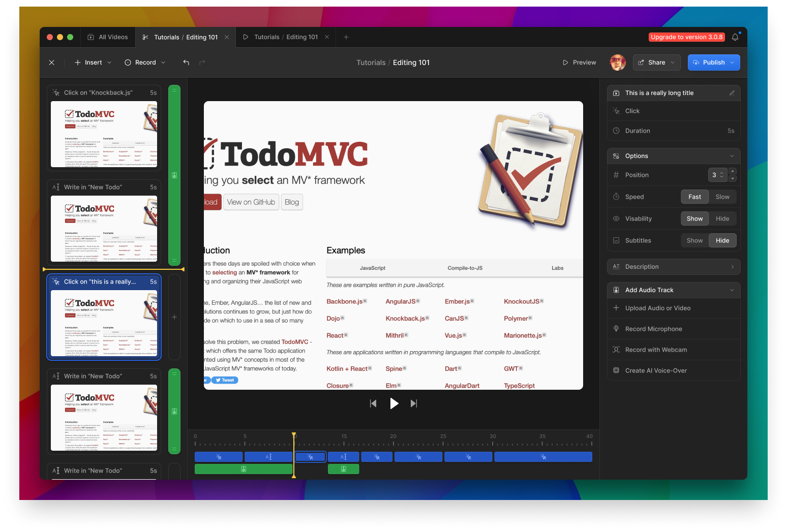The height and width of the screenshot is (532, 787).
Task: Open the notifications bell
Action: click(x=735, y=37)
